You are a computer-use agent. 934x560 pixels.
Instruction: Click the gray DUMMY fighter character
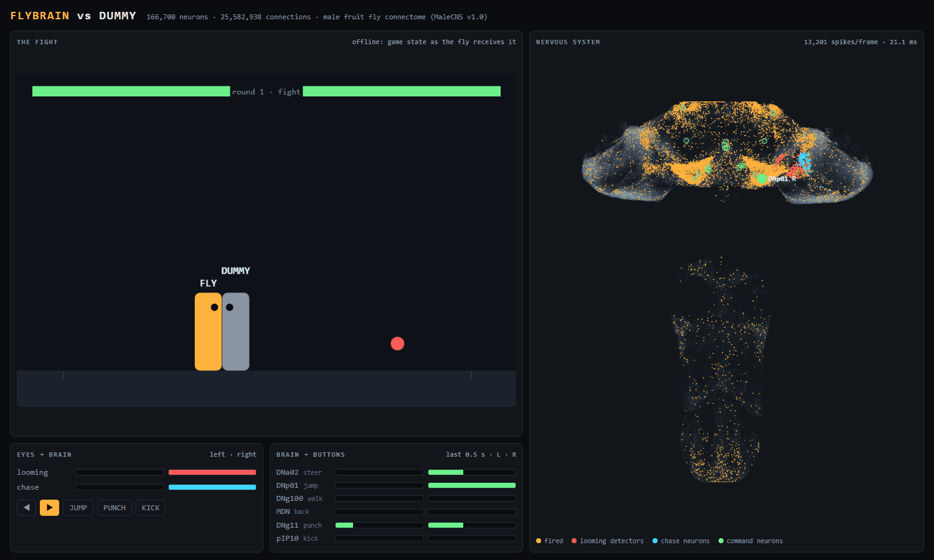(x=236, y=332)
